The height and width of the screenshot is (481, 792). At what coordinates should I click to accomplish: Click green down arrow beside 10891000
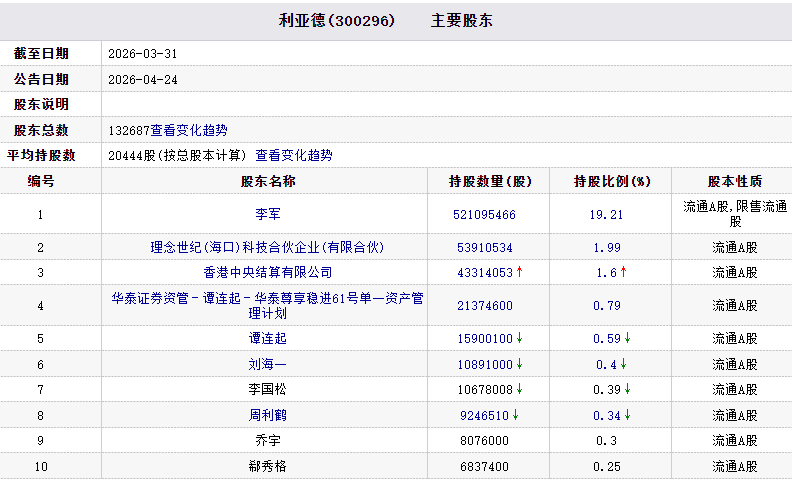coord(520,365)
